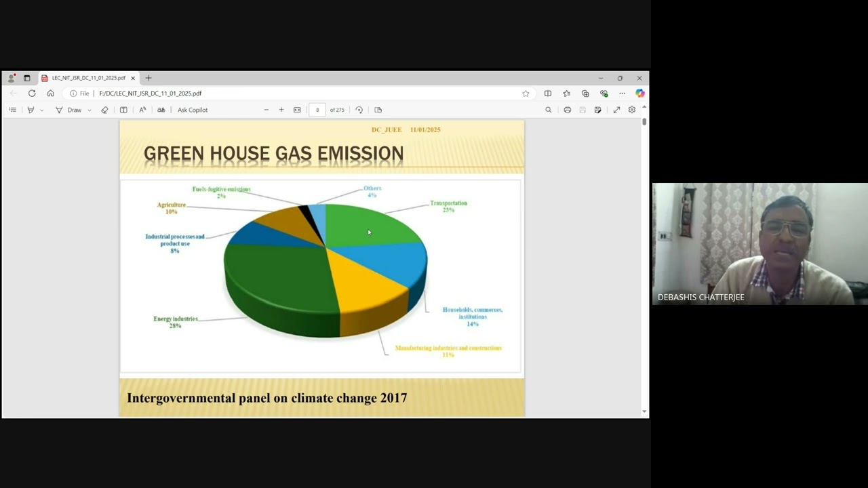Select the Debashis Chatterjee video thumbnail
The width and height of the screenshot is (868, 488).
[760, 244]
